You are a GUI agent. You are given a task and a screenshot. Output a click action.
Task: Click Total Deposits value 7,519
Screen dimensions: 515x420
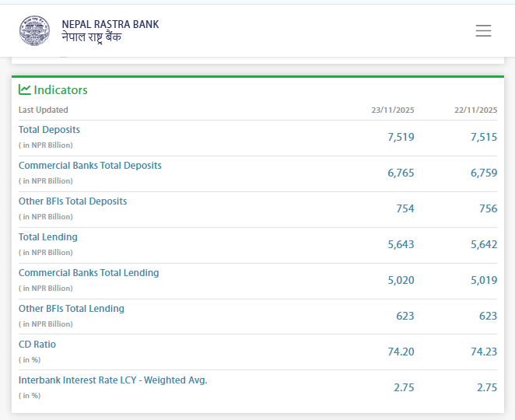pos(401,137)
